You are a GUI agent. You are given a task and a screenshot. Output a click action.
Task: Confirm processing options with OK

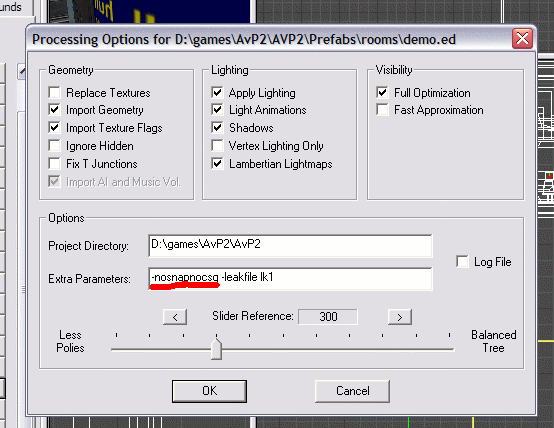pyautogui.click(x=210, y=391)
